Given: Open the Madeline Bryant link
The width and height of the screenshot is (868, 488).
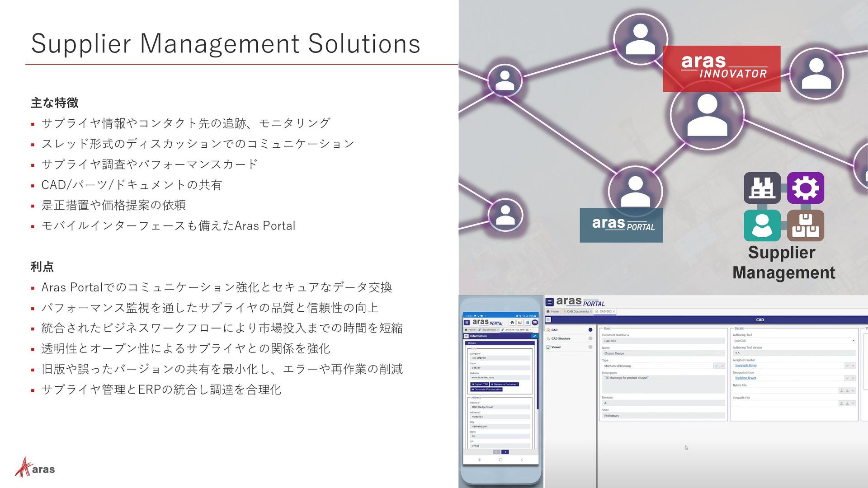Looking at the screenshot, I should coord(745,378).
